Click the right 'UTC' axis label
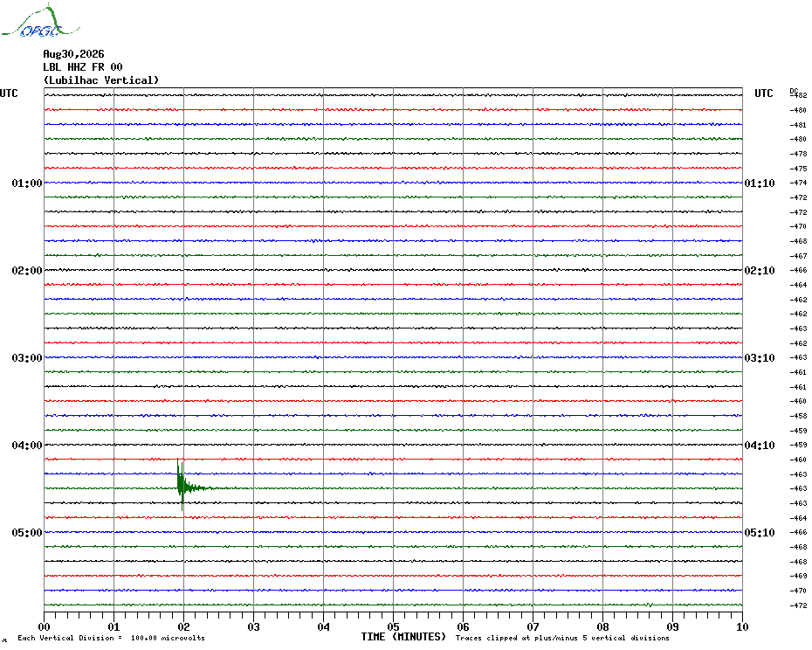 (x=763, y=93)
